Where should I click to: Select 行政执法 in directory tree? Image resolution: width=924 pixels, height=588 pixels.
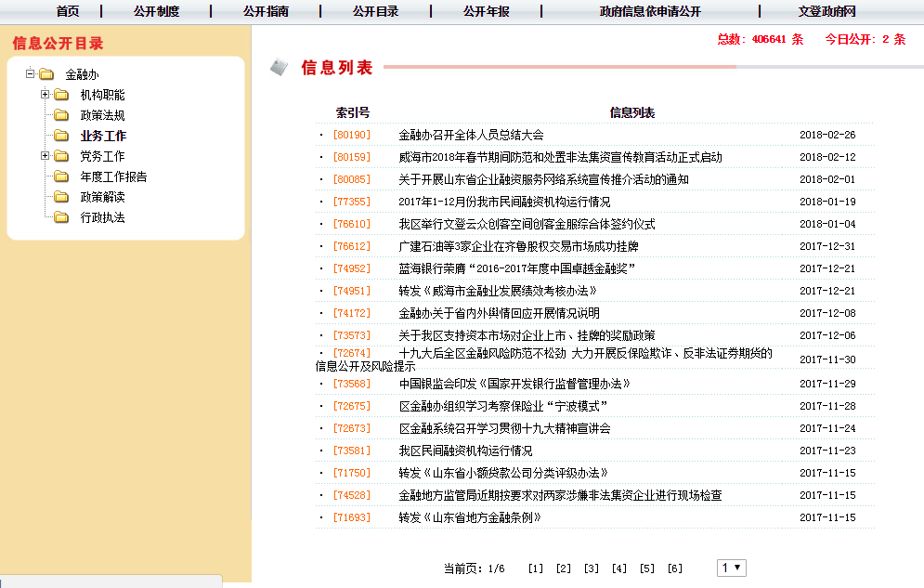click(x=102, y=217)
